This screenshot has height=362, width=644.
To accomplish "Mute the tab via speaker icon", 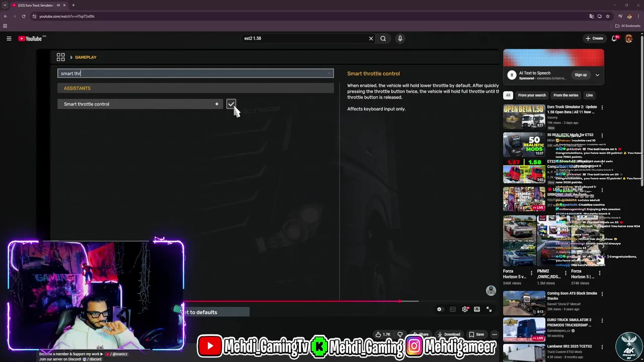I will click(58, 5).
